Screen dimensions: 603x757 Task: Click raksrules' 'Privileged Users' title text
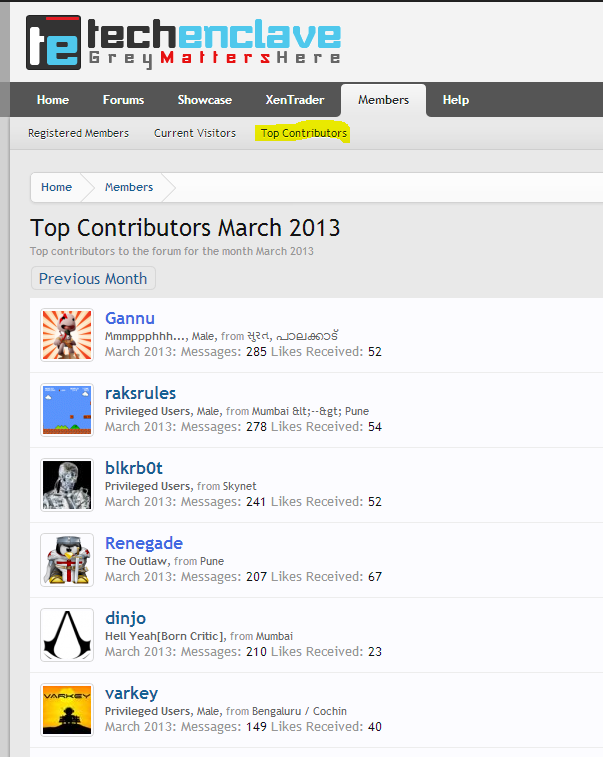tap(148, 411)
